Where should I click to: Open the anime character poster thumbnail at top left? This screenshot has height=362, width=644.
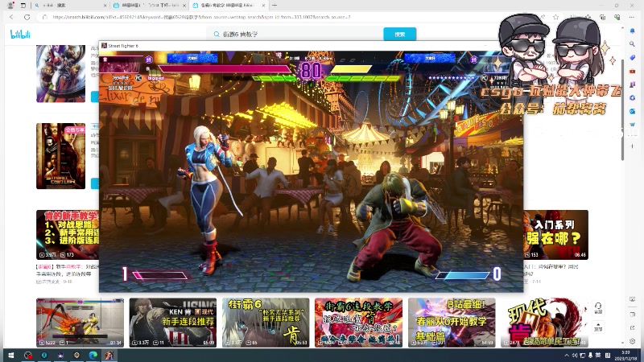point(61,73)
